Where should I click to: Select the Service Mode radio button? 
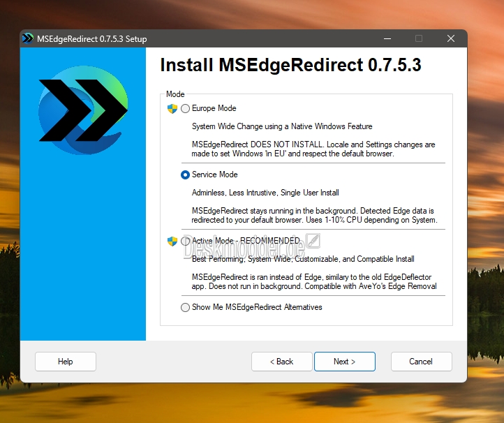(x=185, y=175)
